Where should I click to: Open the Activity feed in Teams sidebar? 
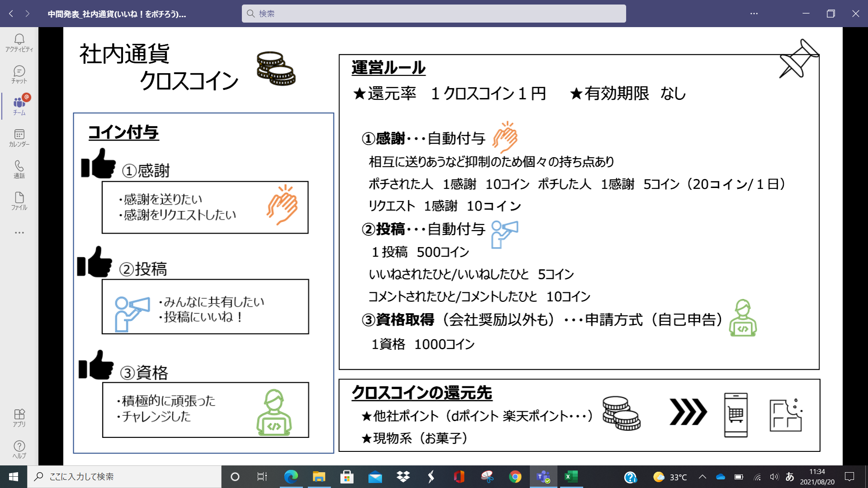coord(19,43)
